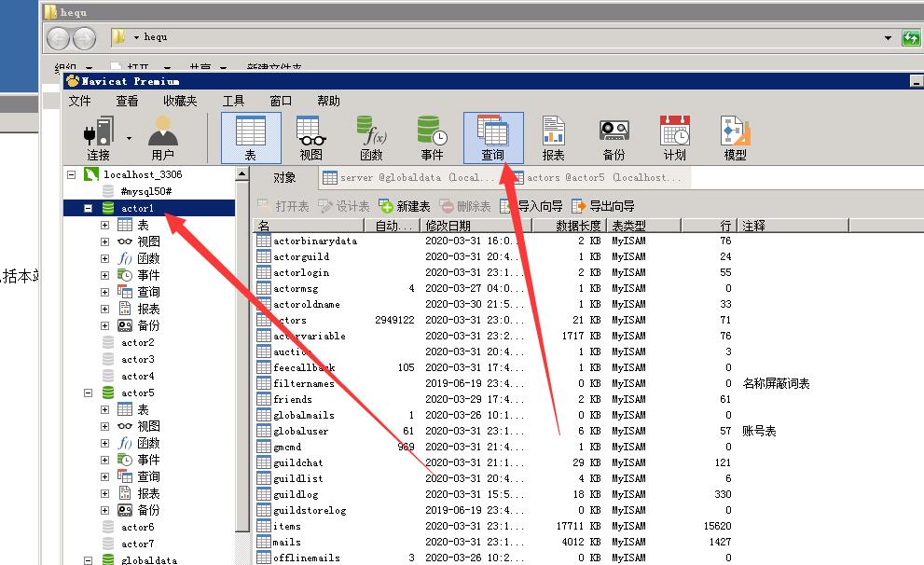
Task: Select the actor2 database
Action: click(x=137, y=342)
